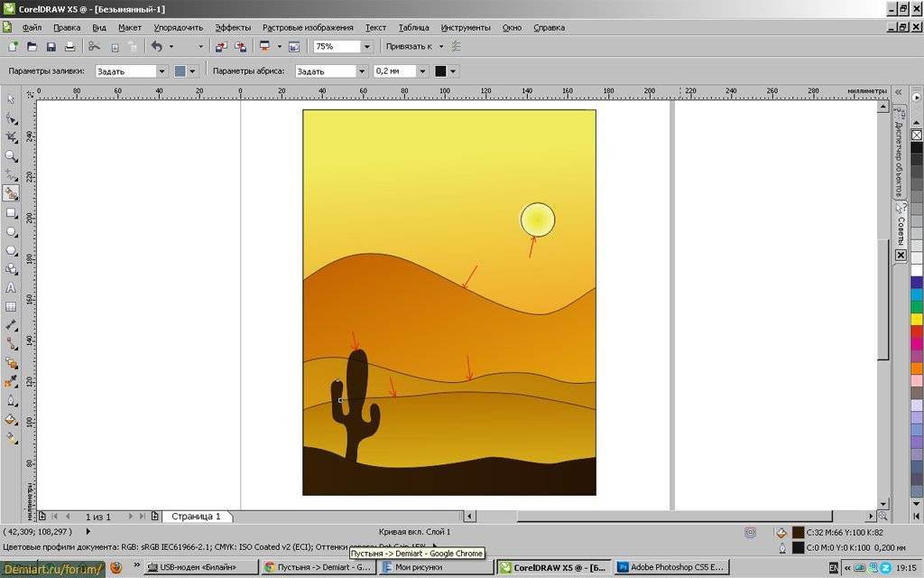Select the Rectangle tool
The image size is (924, 578).
(x=11, y=213)
